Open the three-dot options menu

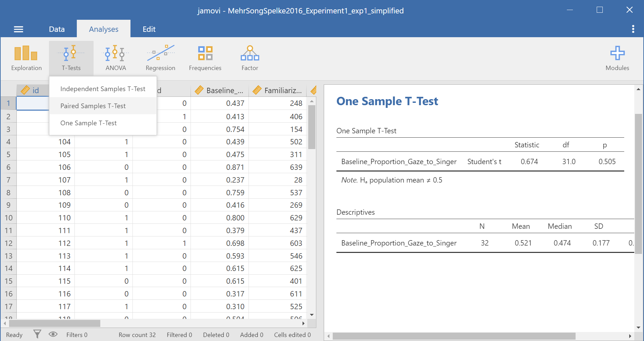[633, 29]
